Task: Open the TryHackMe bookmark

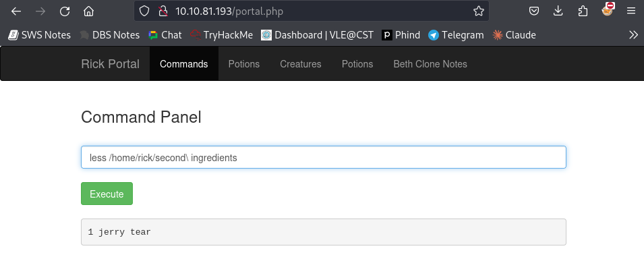Action: [221, 35]
